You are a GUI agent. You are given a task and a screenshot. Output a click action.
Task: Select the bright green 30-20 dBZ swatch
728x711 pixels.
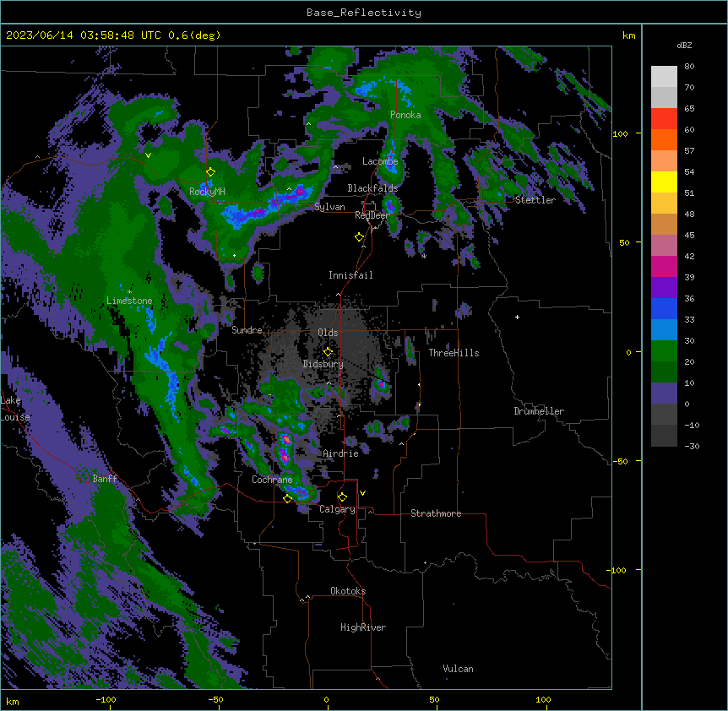tap(664, 351)
